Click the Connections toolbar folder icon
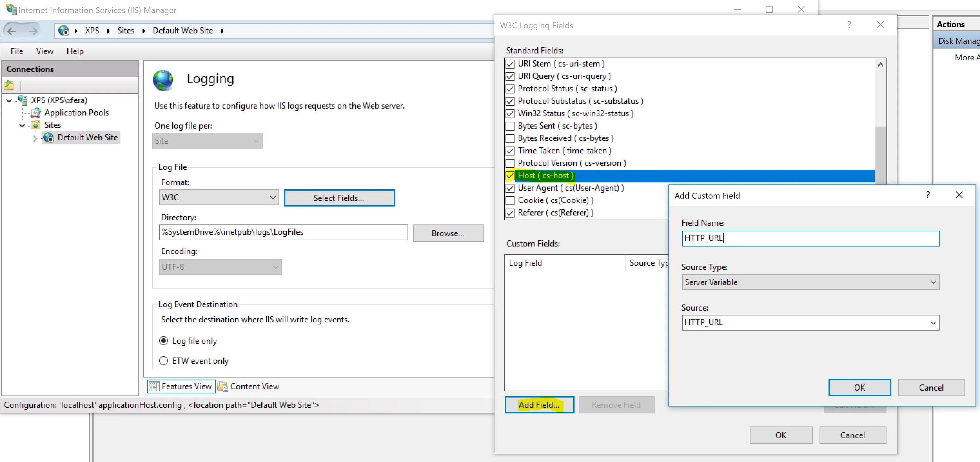Image resolution: width=980 pixels, height=462 pixels. tap(9, 85)
